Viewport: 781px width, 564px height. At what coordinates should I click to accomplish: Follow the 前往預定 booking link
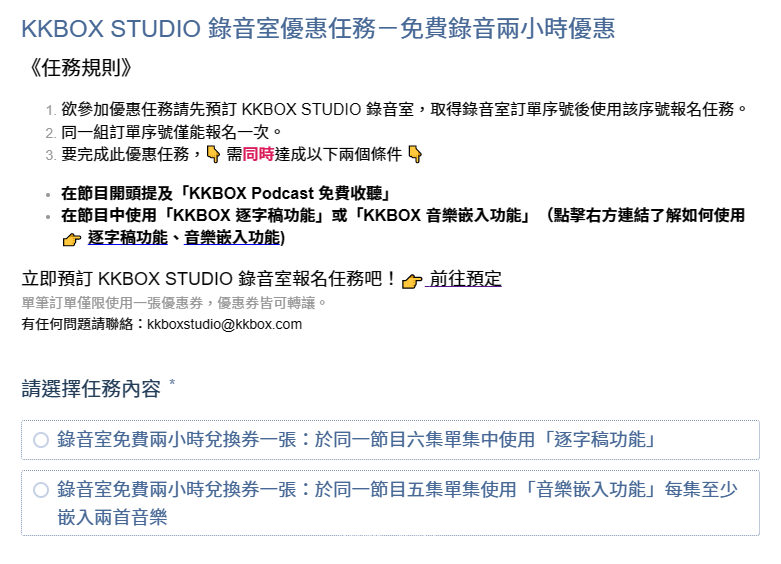click(465, 279)
